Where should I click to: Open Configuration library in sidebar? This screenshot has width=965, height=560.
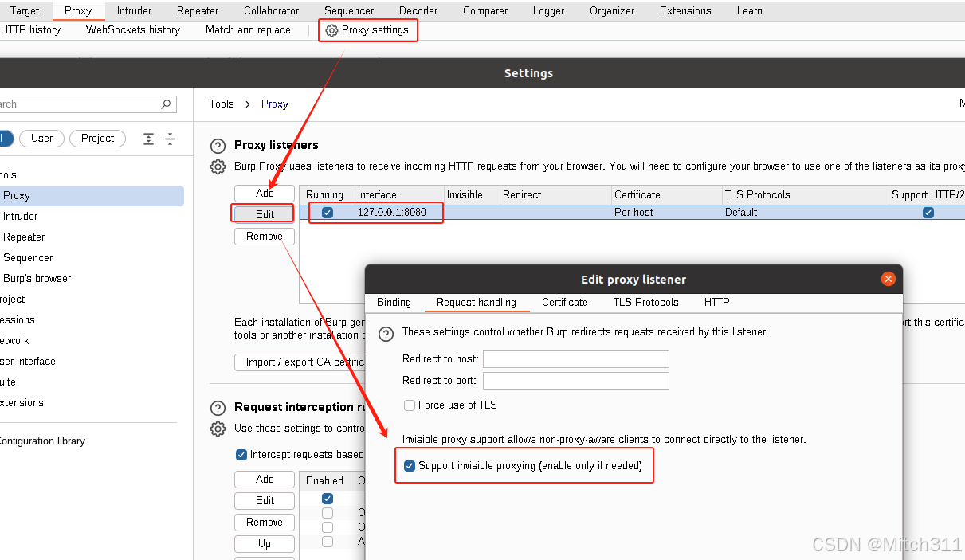pyautogui.click(x=41, y=441)
